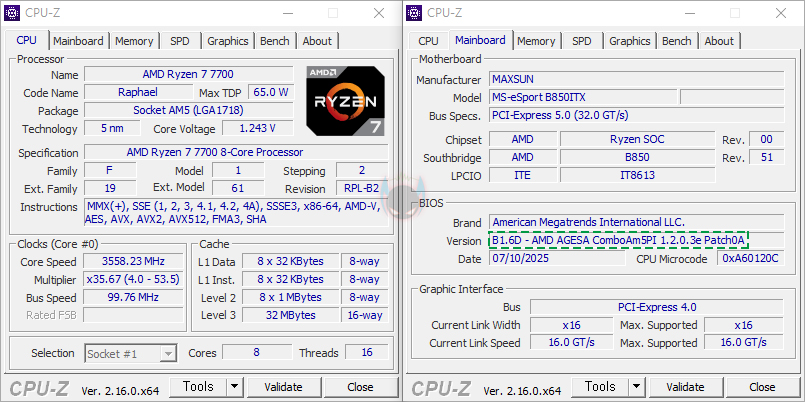
Task: Switch to SPD tab in the left window
Action: tap(180, 41)
